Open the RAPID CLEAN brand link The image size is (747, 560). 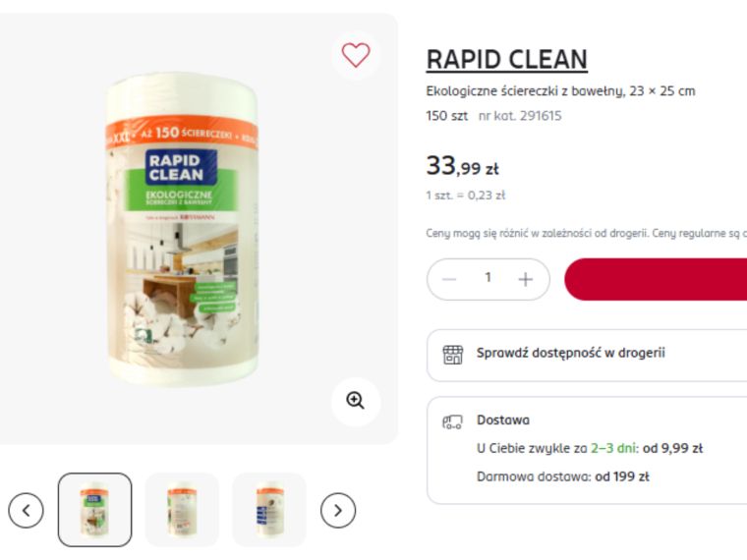pos(506,60)
